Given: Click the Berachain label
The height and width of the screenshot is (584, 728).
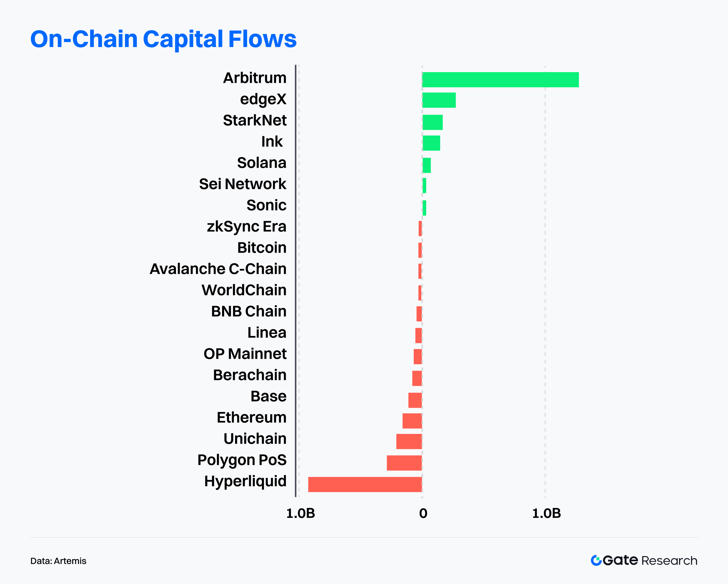Looking at the screenshot, I should (x=250, y=375).
